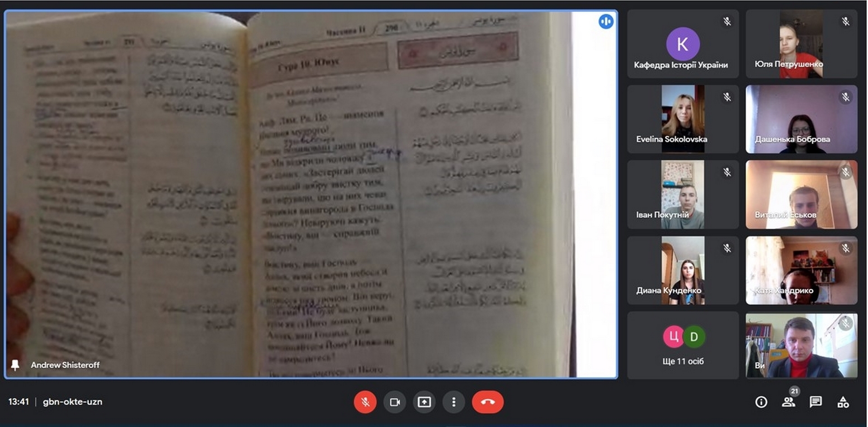The width and height of the screenshot is (868, 427).
Task: Open meeting details info icon
Action: (x=761, y=402)
